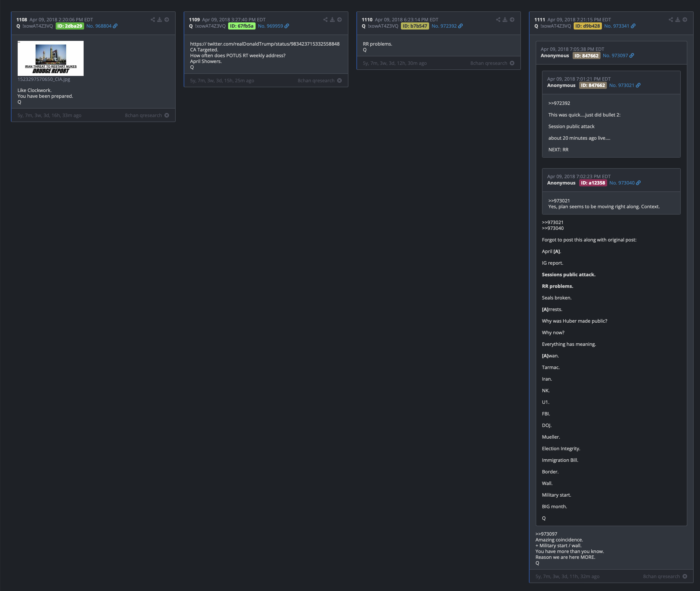Screen dimensions: 700x591
Task: Click the >>973097 reply reference
Action: (x=546, y=534)
